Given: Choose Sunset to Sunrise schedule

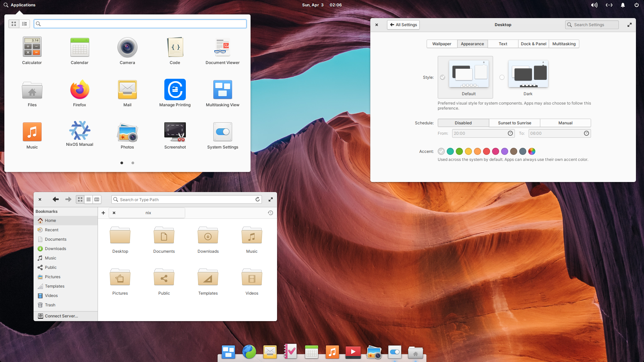Looking at the screenshot, I should click(x=514, y=123).
